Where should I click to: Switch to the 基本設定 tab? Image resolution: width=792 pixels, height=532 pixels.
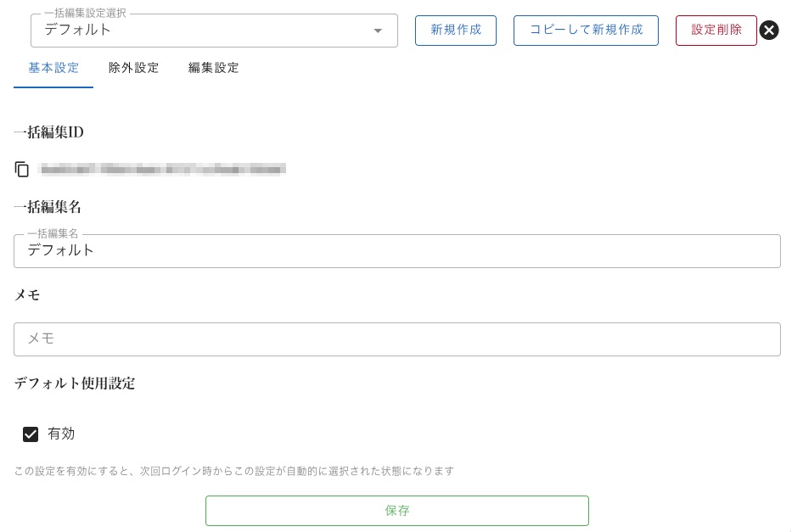(53, 68)
